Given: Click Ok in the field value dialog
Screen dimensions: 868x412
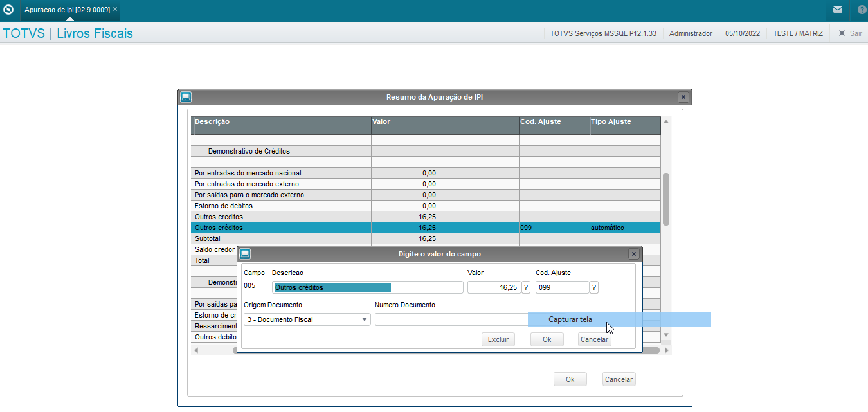Looking at the screenshot, I should point(547,339).
